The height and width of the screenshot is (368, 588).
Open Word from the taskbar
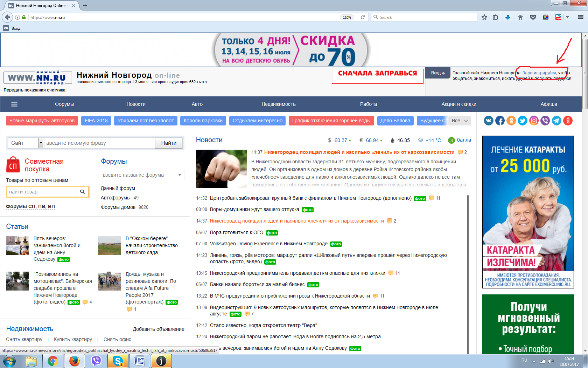coord(140,361)
